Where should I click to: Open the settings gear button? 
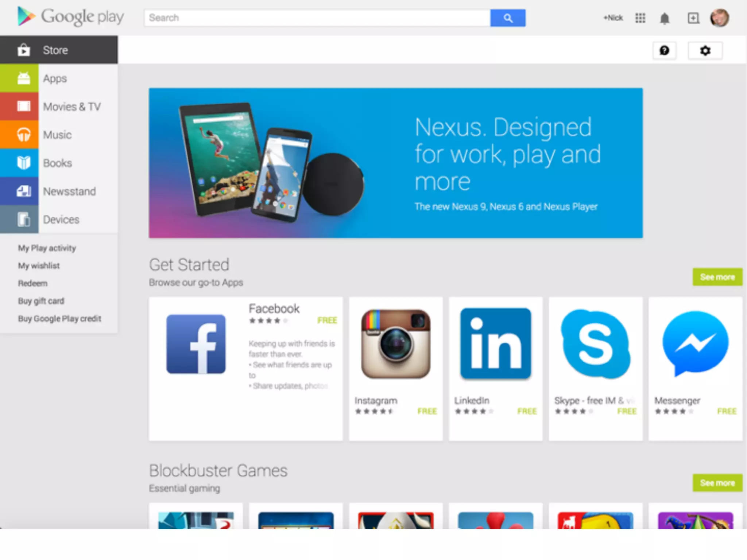pos(705,50)
